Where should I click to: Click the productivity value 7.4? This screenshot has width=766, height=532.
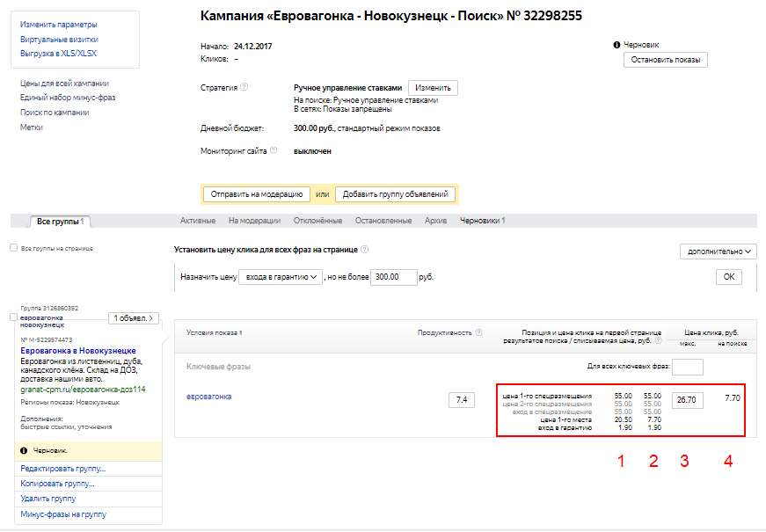coord(462,400)
